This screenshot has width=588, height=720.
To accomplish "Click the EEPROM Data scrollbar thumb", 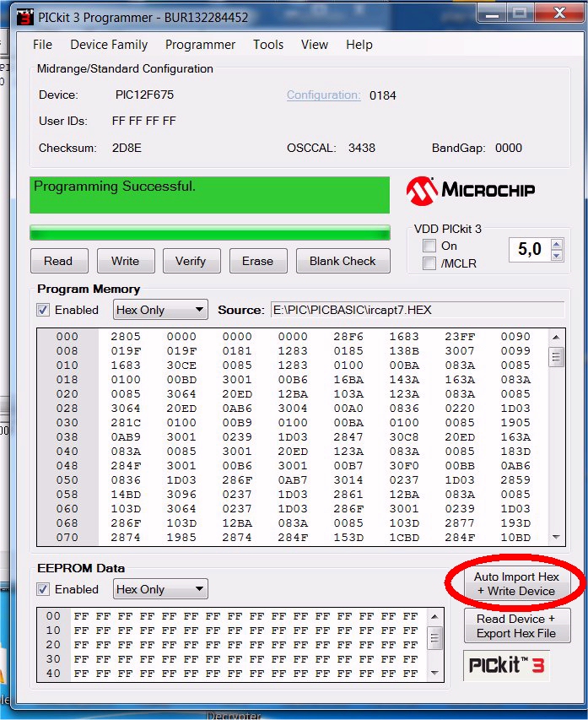I will tap(434, 638).
